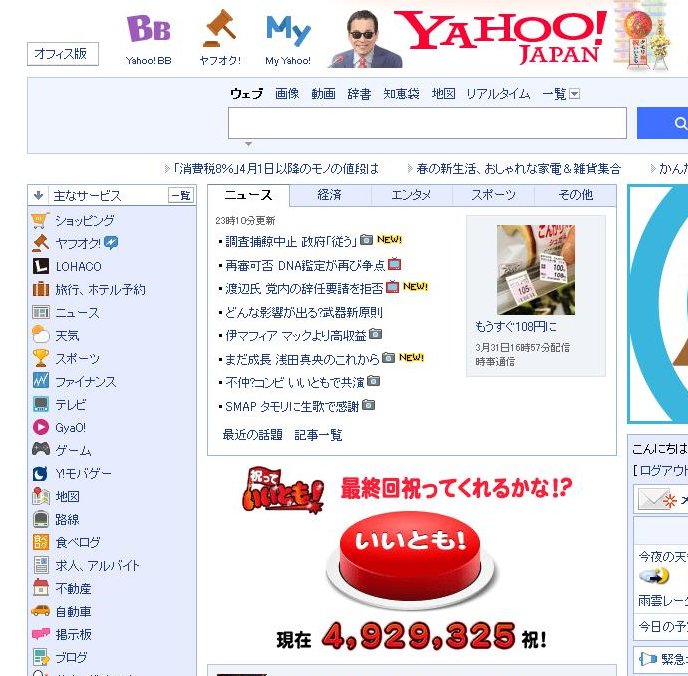688x676 pixels.
Task: Open Yahoo! BB purple icon
Action: [148, 29]
